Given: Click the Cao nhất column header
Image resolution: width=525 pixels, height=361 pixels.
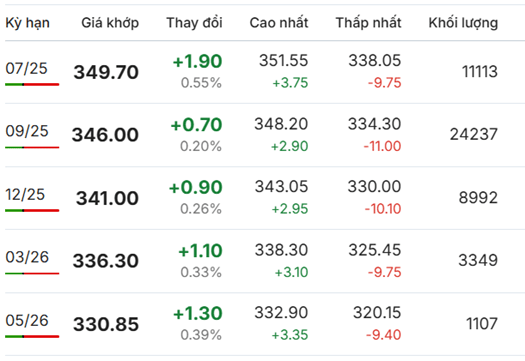Looking at the screenshot, I should [x=279, y=23].
